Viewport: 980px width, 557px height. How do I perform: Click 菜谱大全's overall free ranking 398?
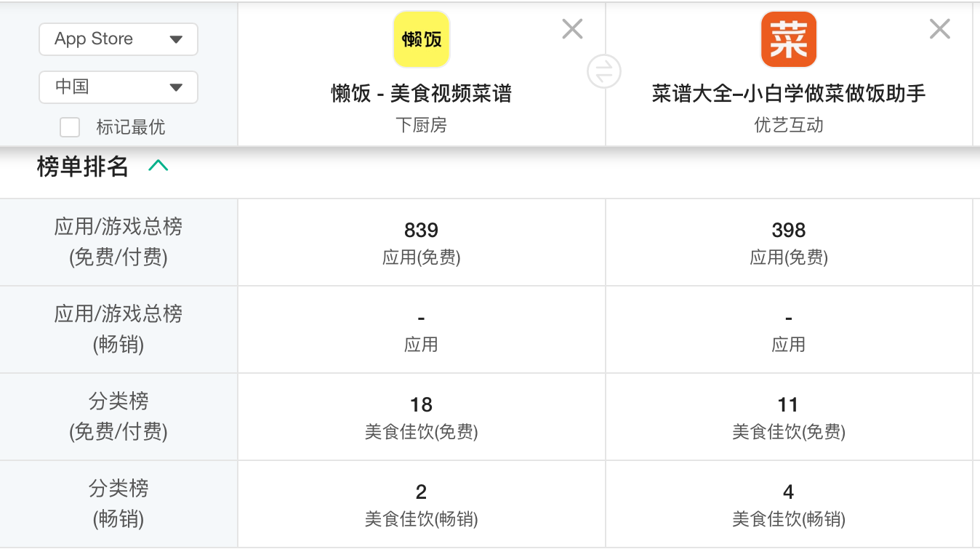click(788, 230)
